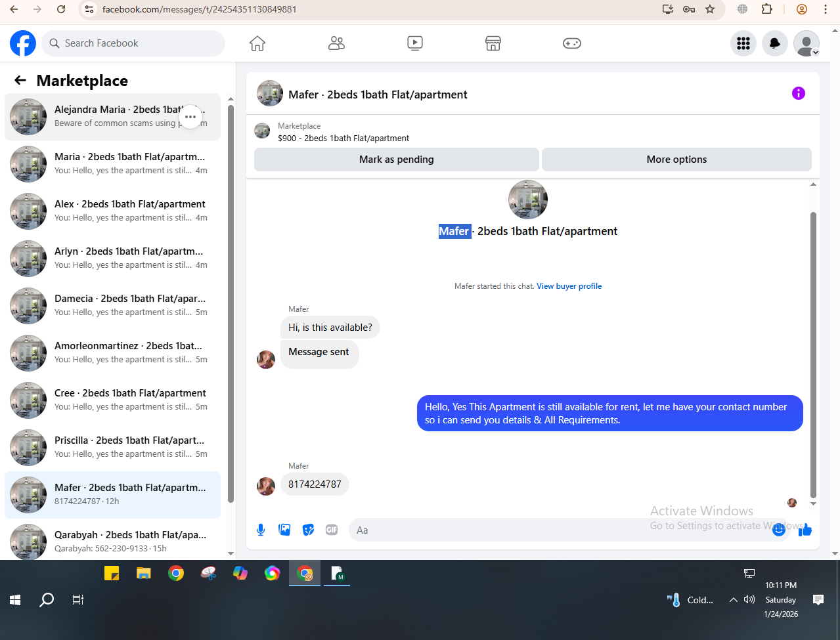
Task: Open the Chrome three-dot menu
Action: (x=826, y=9)
